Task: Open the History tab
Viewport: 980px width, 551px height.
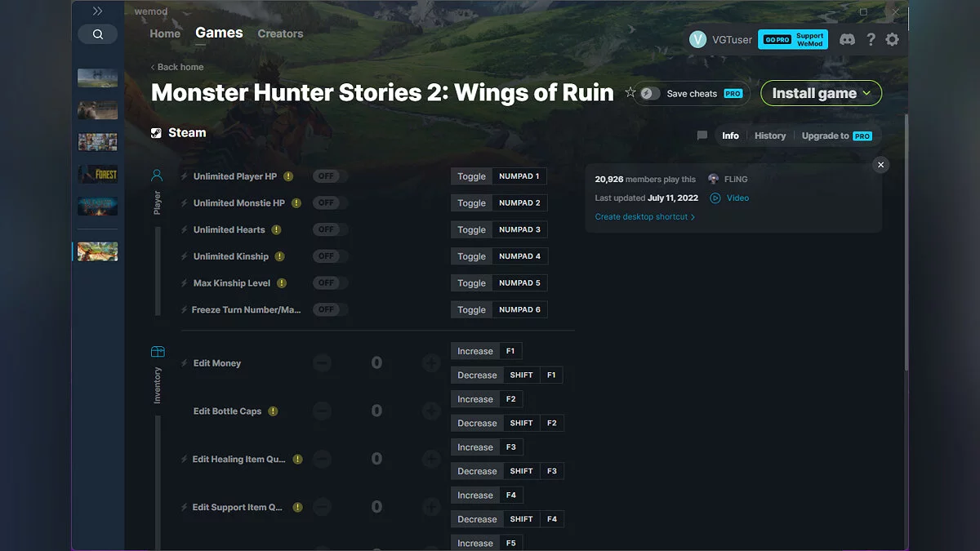Action: [769, 136]
